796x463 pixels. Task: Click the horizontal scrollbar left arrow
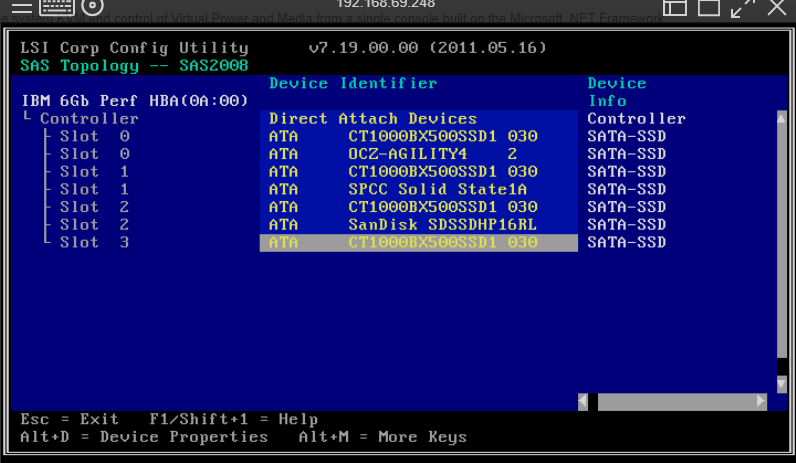[583, 402]
